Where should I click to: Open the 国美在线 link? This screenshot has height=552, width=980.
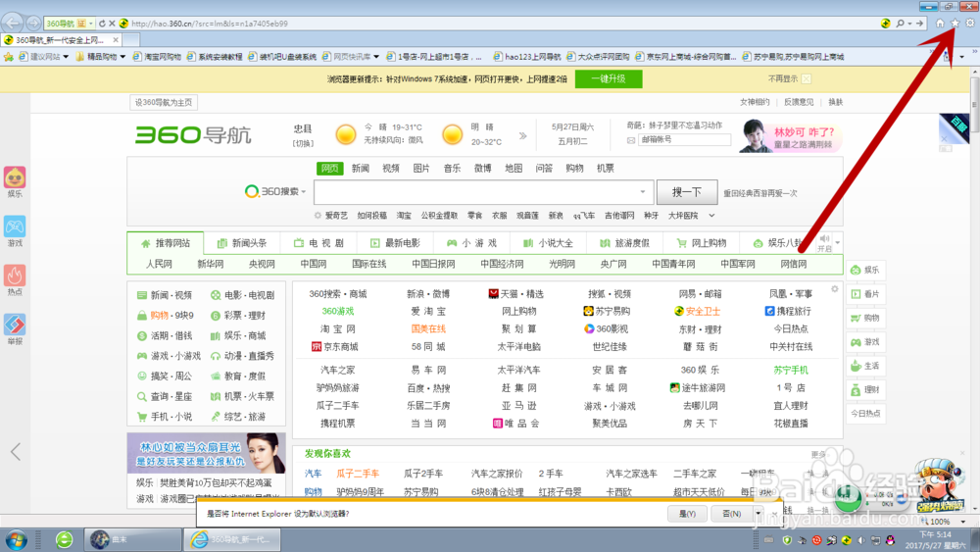coord(428,328)
